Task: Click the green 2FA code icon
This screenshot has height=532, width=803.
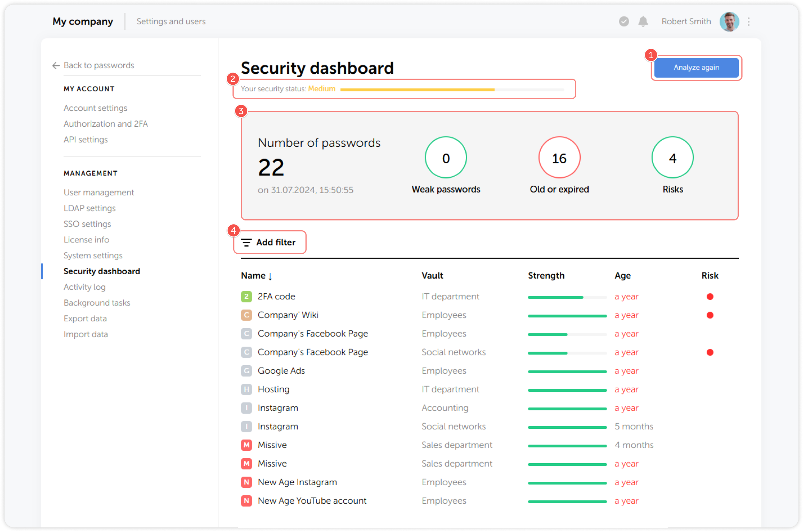Action: [246, 296]
